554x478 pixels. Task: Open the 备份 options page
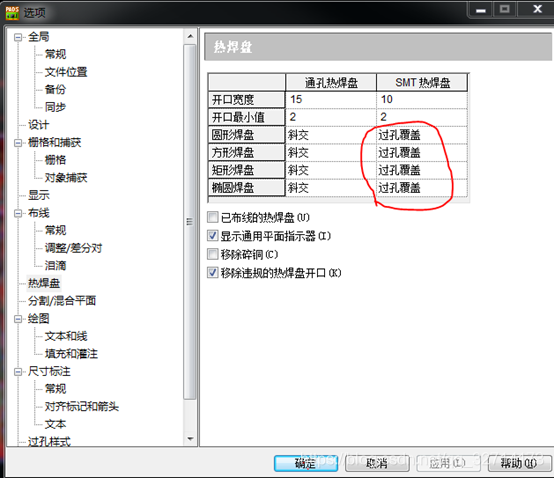[55, 89]
